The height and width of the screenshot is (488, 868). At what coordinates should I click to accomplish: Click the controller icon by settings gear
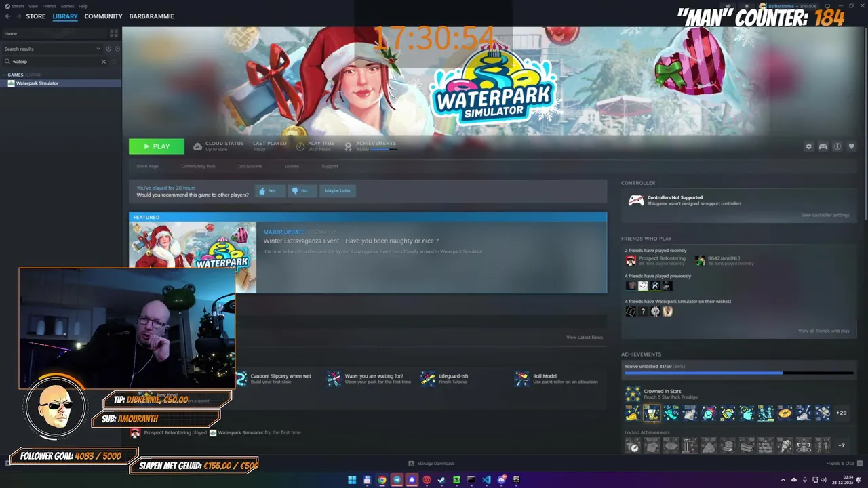tap(823, 146)
